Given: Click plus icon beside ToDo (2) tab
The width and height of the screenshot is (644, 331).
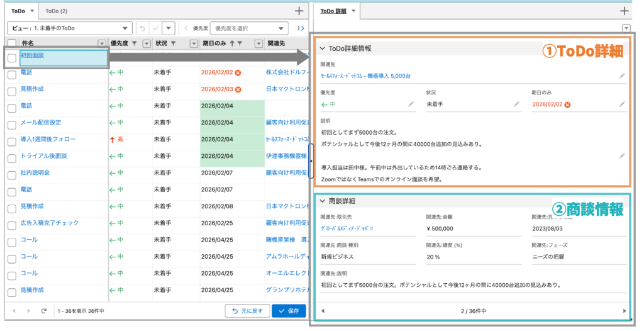Looking at the screenshot, I should pos(299,11).
